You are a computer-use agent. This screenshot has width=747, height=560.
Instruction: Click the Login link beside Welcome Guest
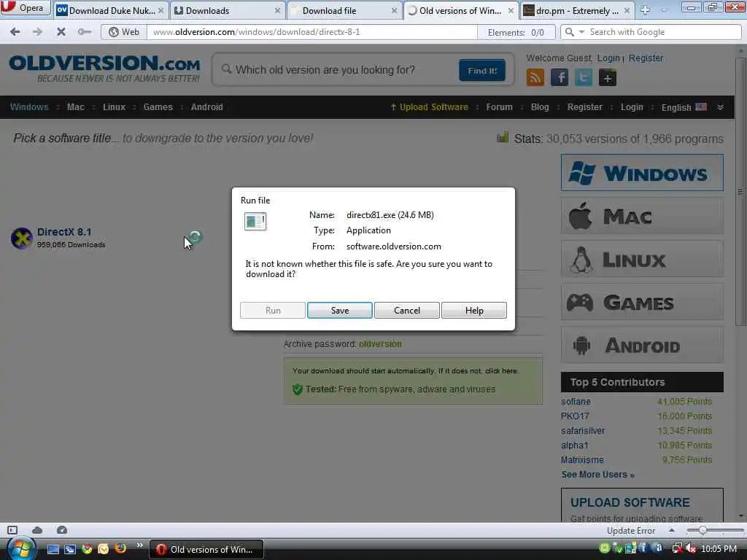(x=608, y=58)
